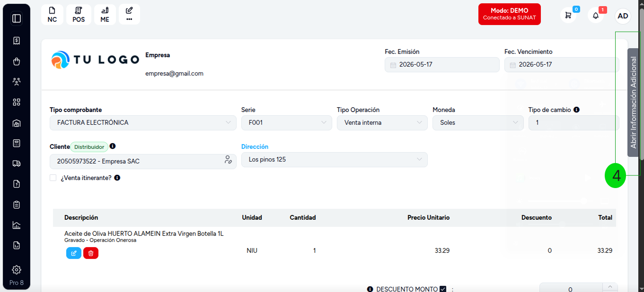644x292 pixels.
Task: Click the delivery truck sidebar icon
Action: (17, 163)
